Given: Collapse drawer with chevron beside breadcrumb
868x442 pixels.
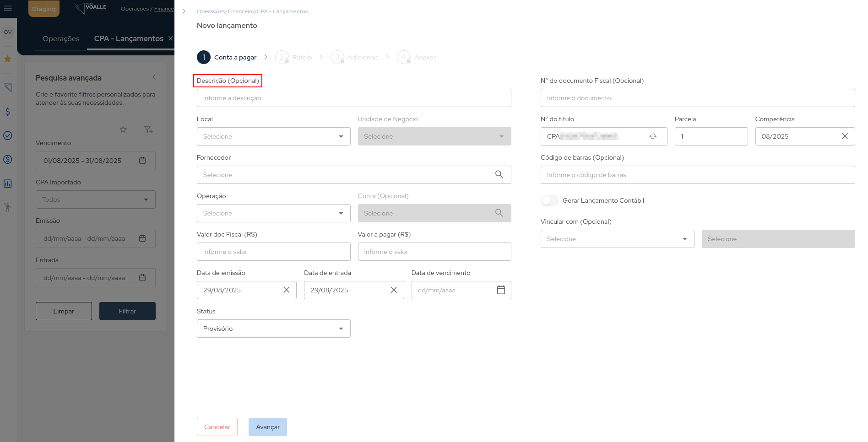Looking at the screenshot, I should click(x=184, y=11).
